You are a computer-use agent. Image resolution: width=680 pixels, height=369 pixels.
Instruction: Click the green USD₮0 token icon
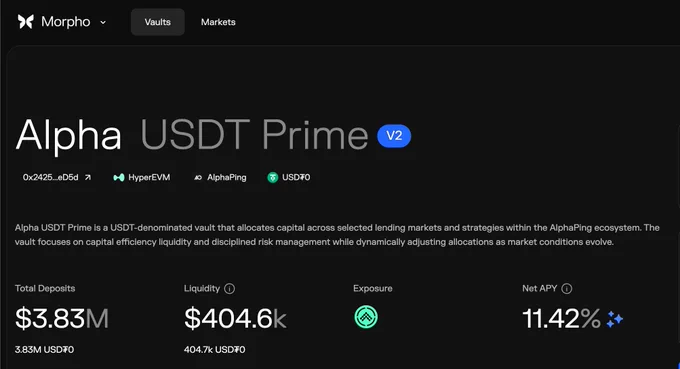click(x=272, y=177)
